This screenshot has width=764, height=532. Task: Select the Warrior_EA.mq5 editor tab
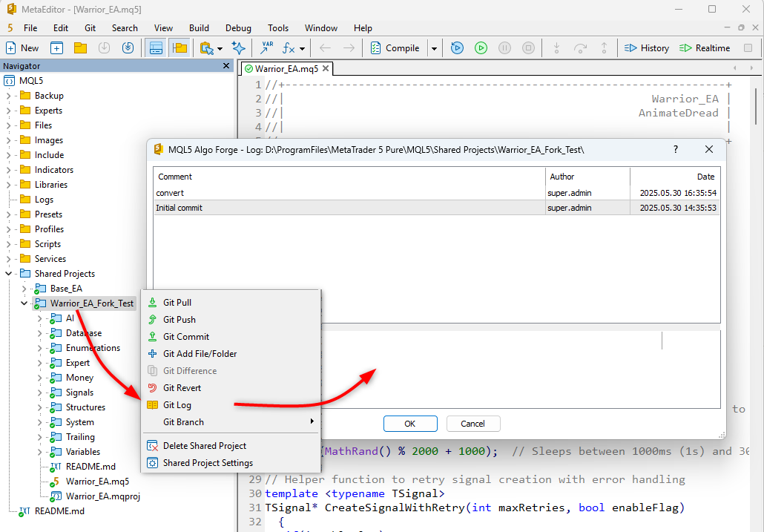point(286,69)
